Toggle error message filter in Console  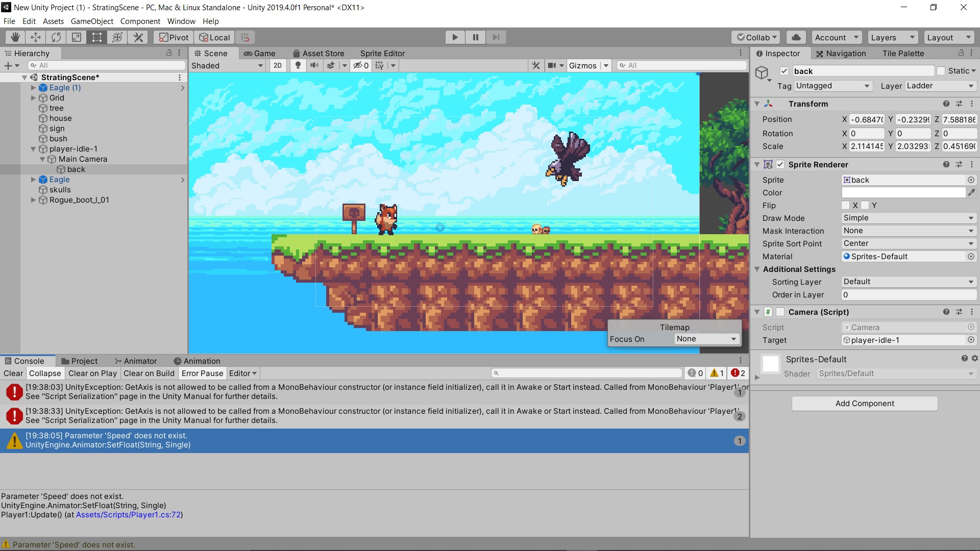(738, 373)
